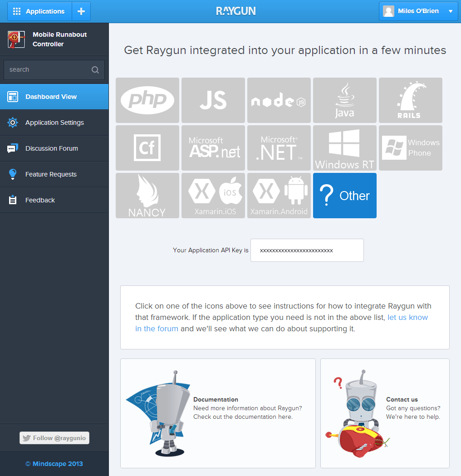Open the Feedback page

[x=54, y=200]
